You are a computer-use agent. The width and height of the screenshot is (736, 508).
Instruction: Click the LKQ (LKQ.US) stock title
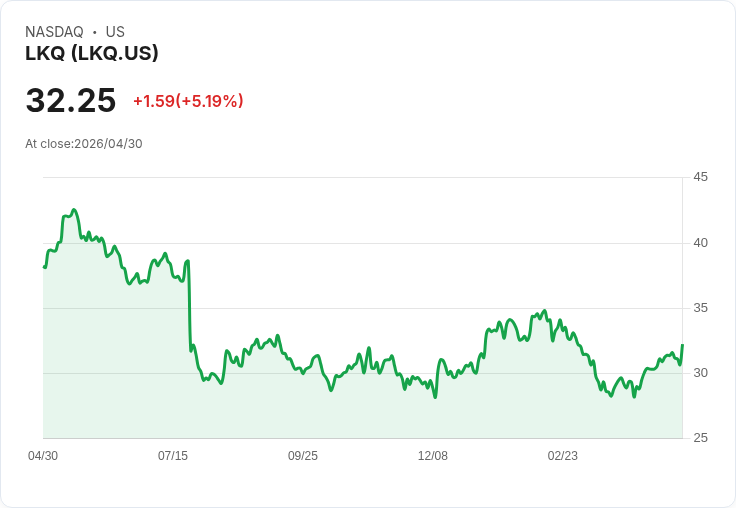pyautogui.click(x=92, y=54)
